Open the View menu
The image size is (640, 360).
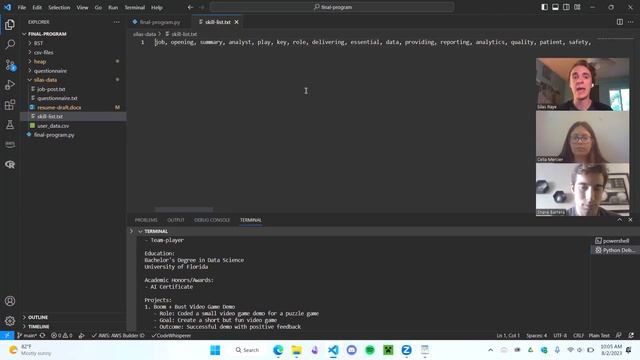82,7
